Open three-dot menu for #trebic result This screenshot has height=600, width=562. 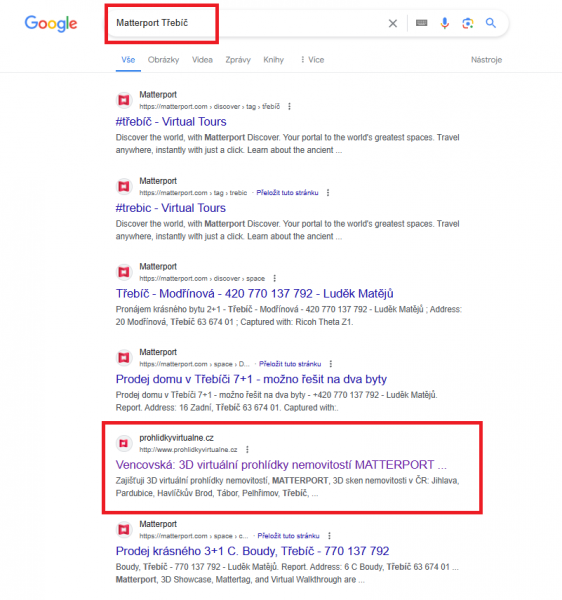click(328, 192)
